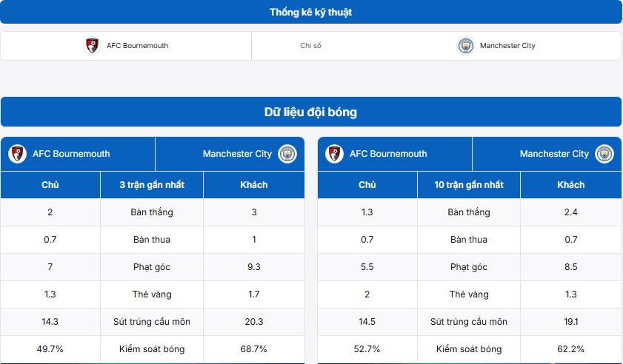The image size is (623, 364).
Task: Click the 19.1 Sút trúng cầu môn value
Action: coord(571,322)
